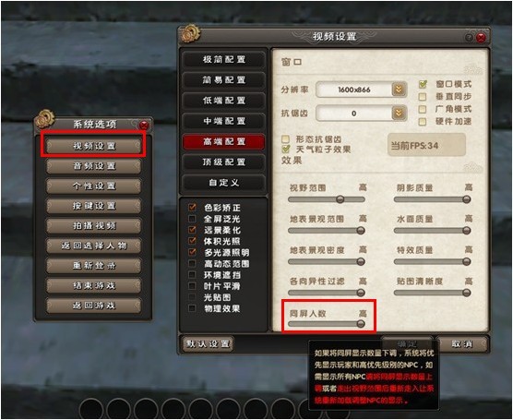
Task: Click the 默认设置 button
Action: (x=208, y=343)
